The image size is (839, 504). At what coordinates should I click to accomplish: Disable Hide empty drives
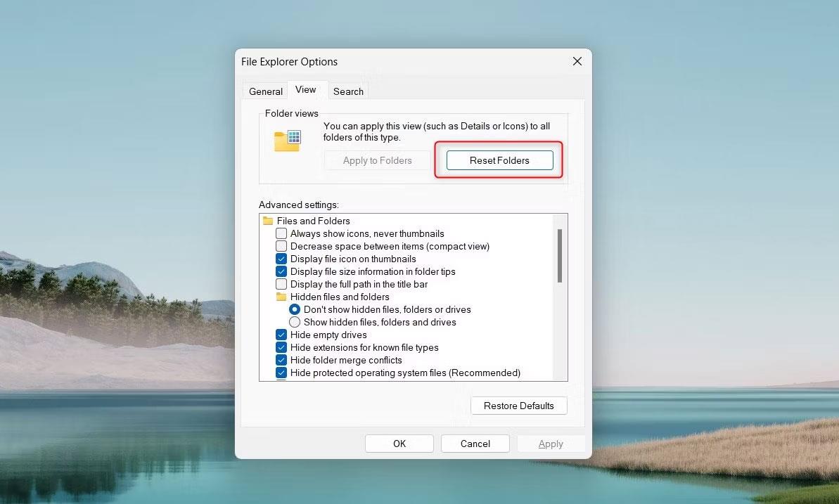281,335
